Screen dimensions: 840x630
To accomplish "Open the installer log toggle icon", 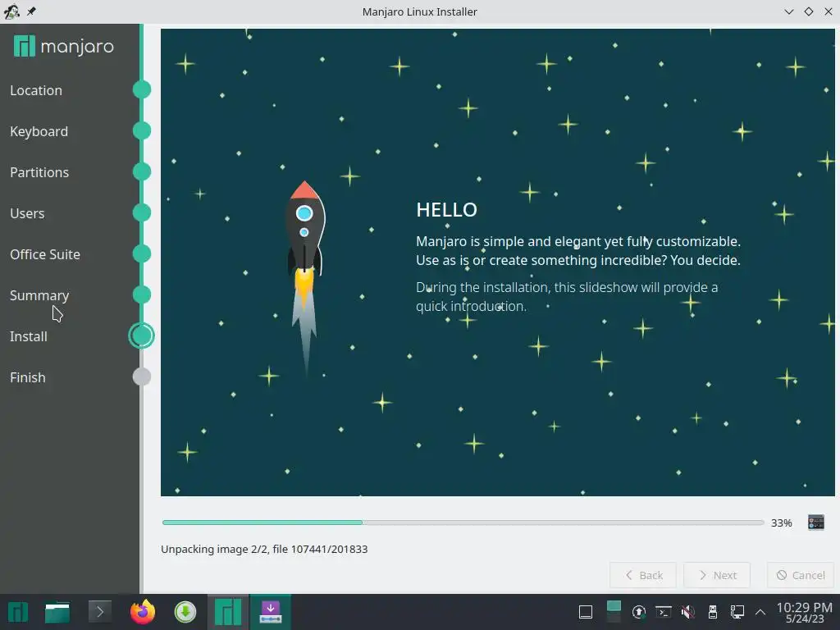I will [x=816, y=523].
